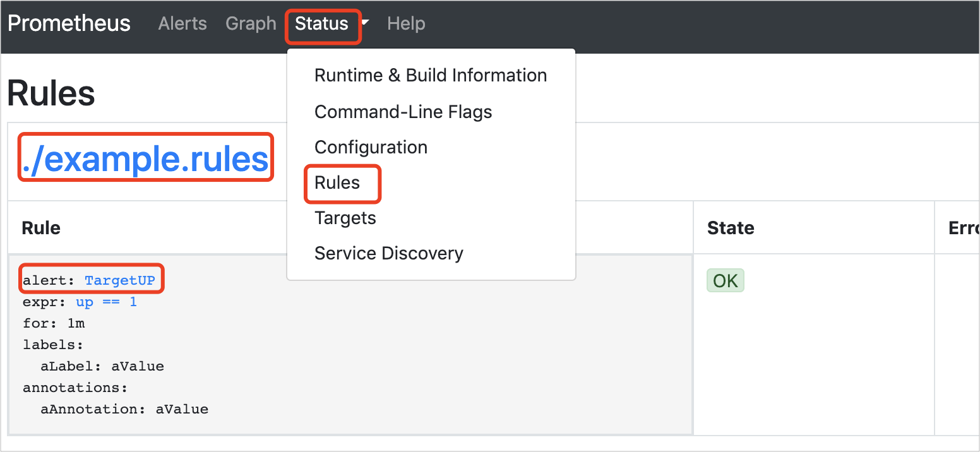Open the Help navbar link
This screenshot has width=980, height=452.
pos(406,24)
